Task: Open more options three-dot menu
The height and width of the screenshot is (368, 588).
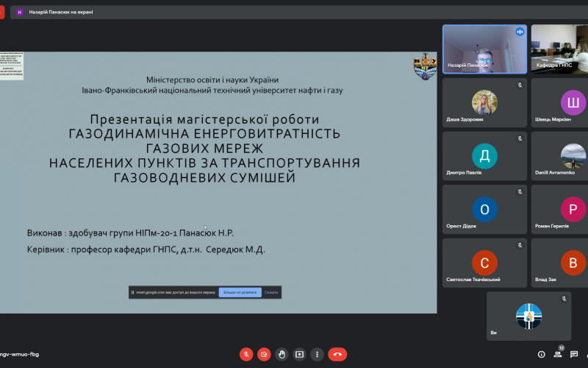Action: (317, 354)
